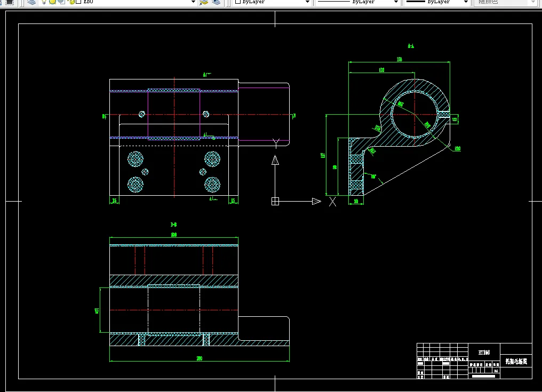The height and width of the screenshot is (392, 542).
Task: Toggle the sun freeze/thaw layer icon
Action: [52, 2]
